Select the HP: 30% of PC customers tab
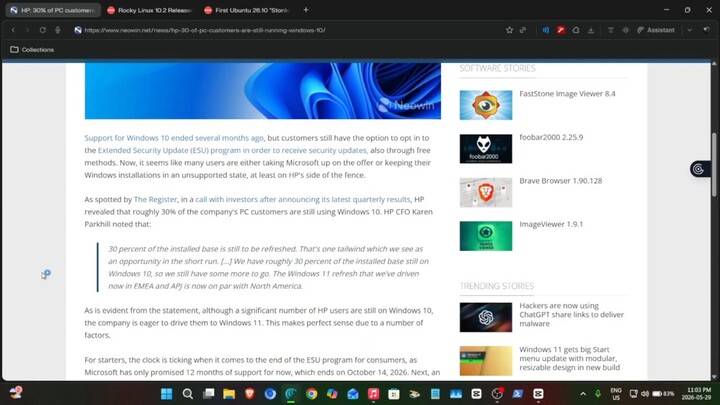This screenshot has height=405, width=720. coord(53,10)
